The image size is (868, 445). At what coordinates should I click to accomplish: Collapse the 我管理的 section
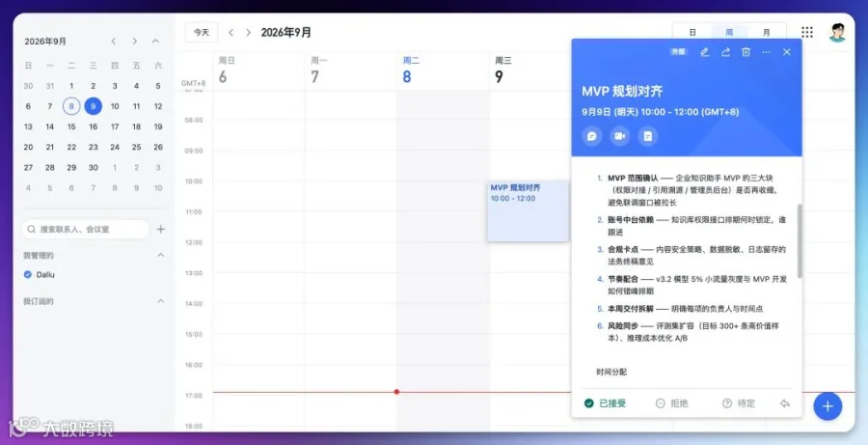[160, 255]
